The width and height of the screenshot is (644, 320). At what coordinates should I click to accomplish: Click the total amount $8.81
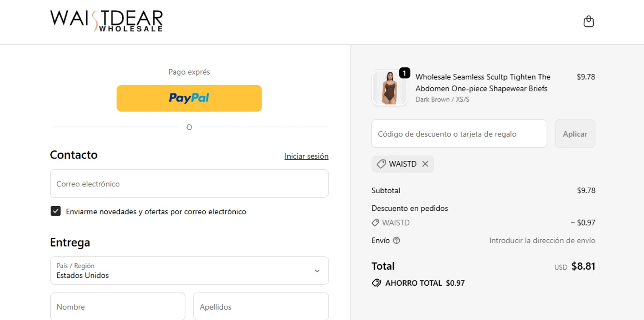point(583,266)
